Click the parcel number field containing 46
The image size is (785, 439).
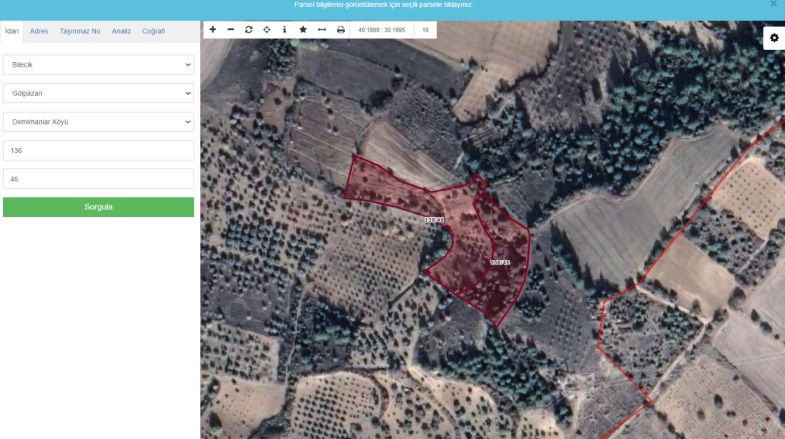point(98,179)
